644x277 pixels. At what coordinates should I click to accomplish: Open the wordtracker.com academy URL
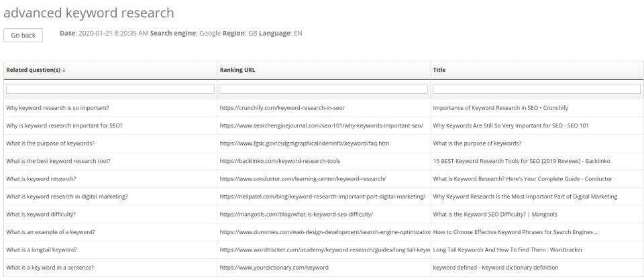[x=324, y=250]
